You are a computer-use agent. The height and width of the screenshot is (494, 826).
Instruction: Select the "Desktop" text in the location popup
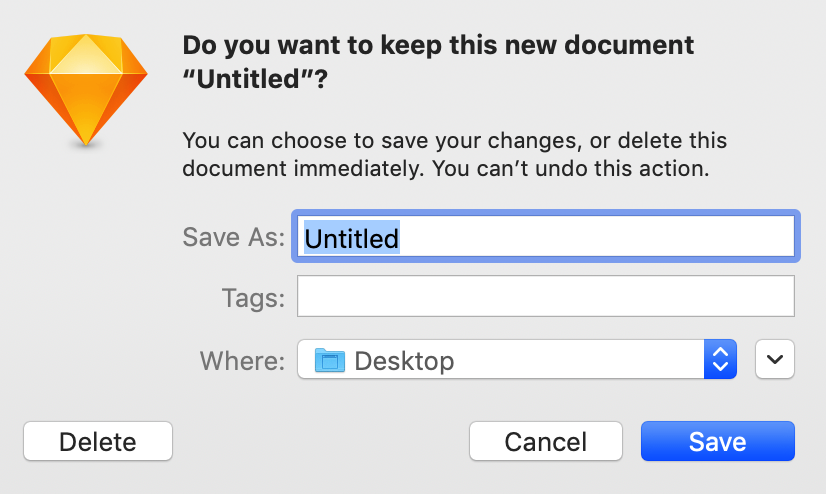[x=404, y=360]
